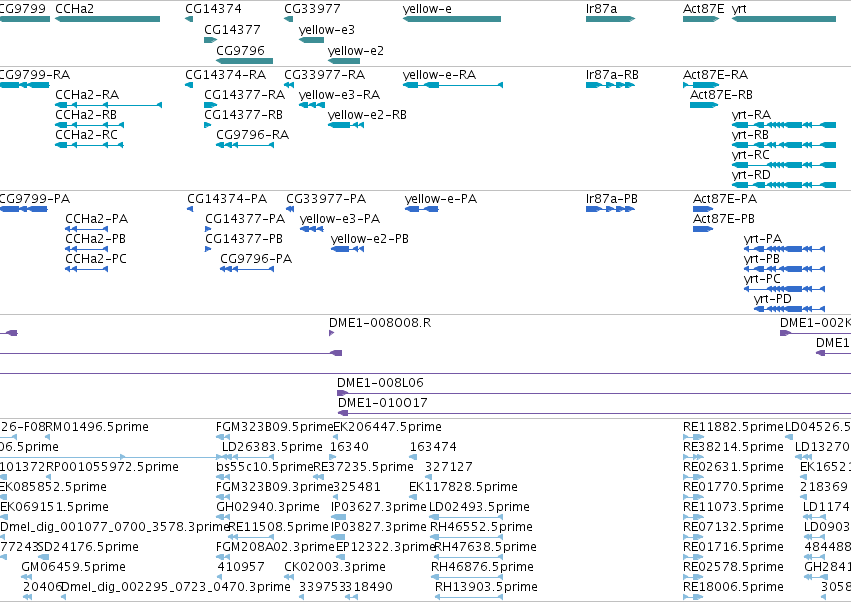Select protein Ir87a-PB glyph
Viewport: 851px width, 602px height.
[x=610, y=209]
